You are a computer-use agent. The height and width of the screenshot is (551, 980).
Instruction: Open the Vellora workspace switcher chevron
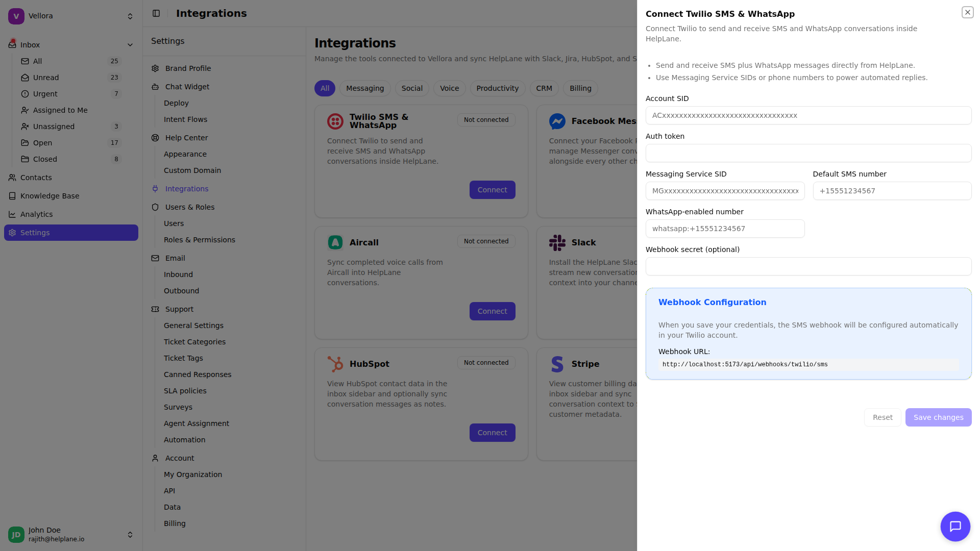pos(130,16)
